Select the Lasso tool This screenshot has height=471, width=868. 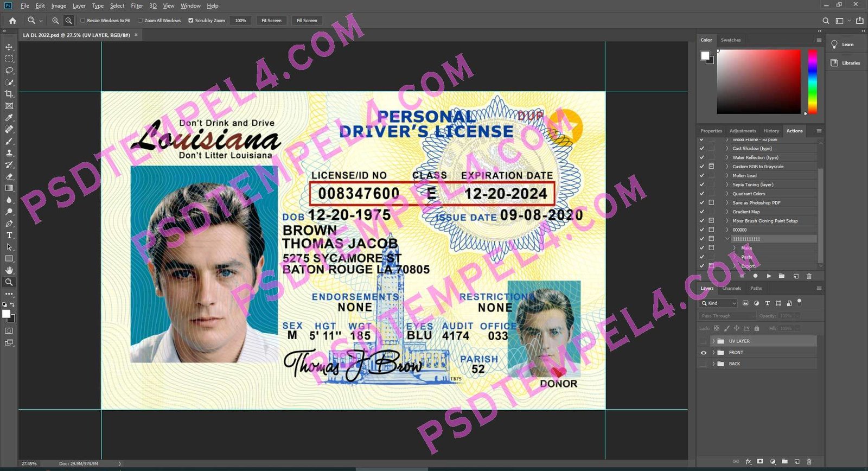point(9,71)
